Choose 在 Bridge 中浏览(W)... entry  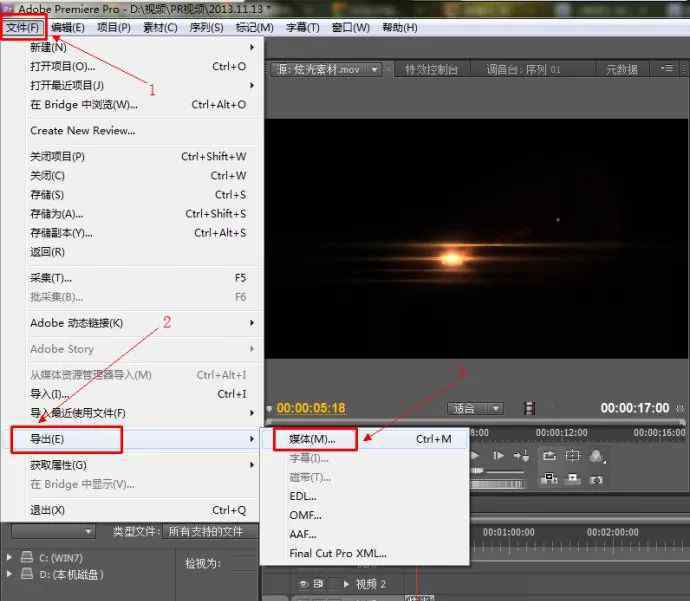142,105
